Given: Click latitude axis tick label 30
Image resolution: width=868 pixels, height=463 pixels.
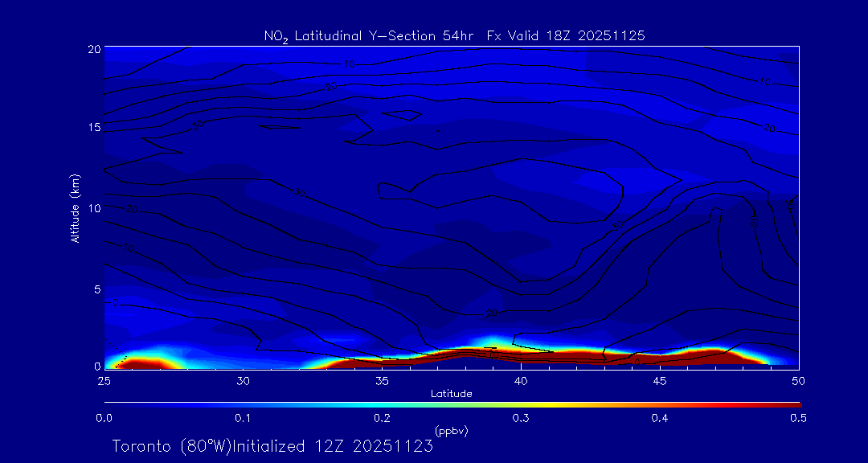Looking at the screenshot, I should coord(243,381).
